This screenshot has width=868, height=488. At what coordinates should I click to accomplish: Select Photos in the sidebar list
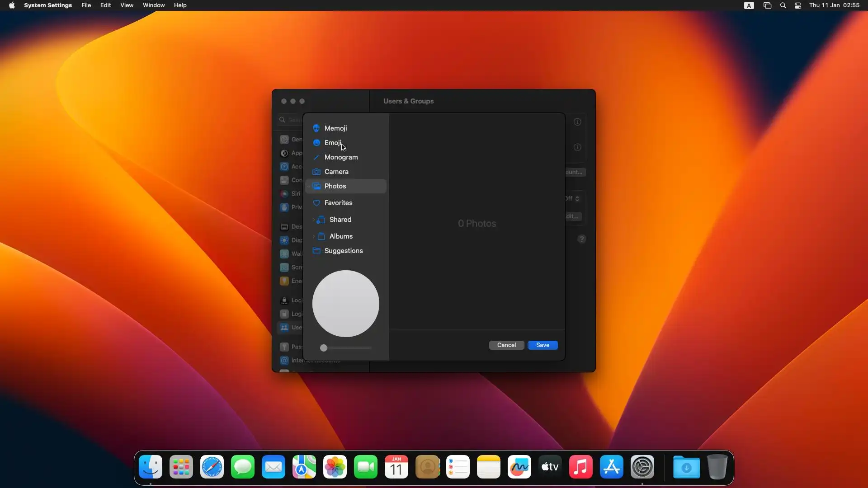point(335,186)
